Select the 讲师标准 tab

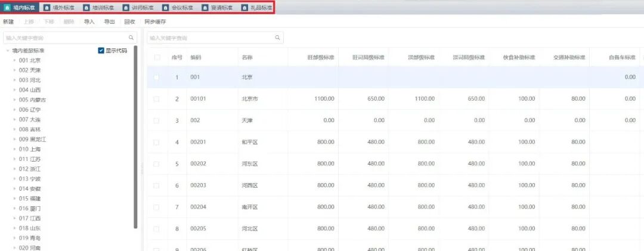(138, 8)
